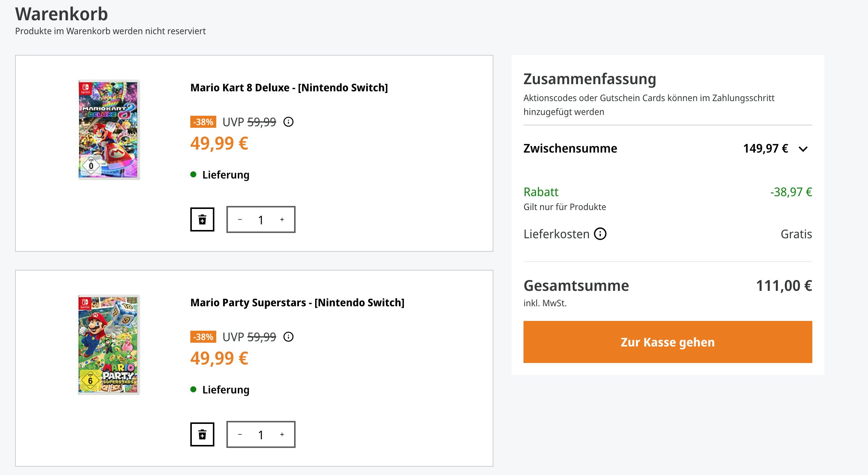Click Mario Party quantity field showing 1

pos(261,435)
